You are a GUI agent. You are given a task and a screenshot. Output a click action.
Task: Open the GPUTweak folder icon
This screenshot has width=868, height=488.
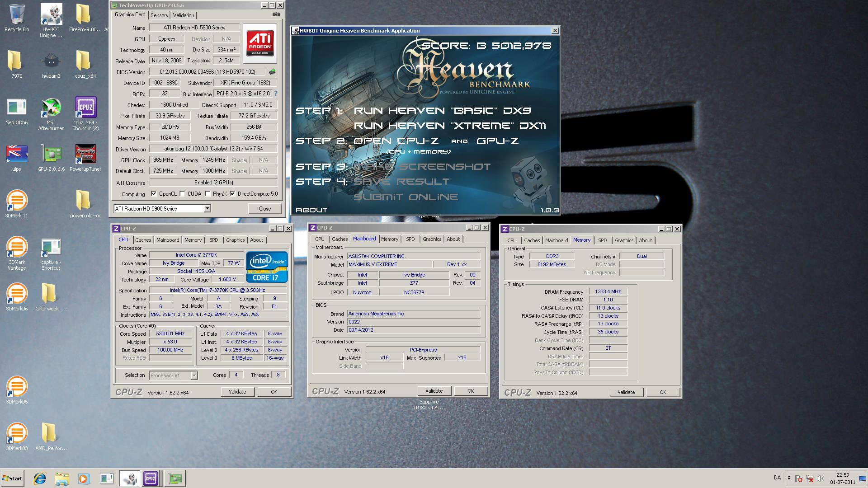coord(51,297)
